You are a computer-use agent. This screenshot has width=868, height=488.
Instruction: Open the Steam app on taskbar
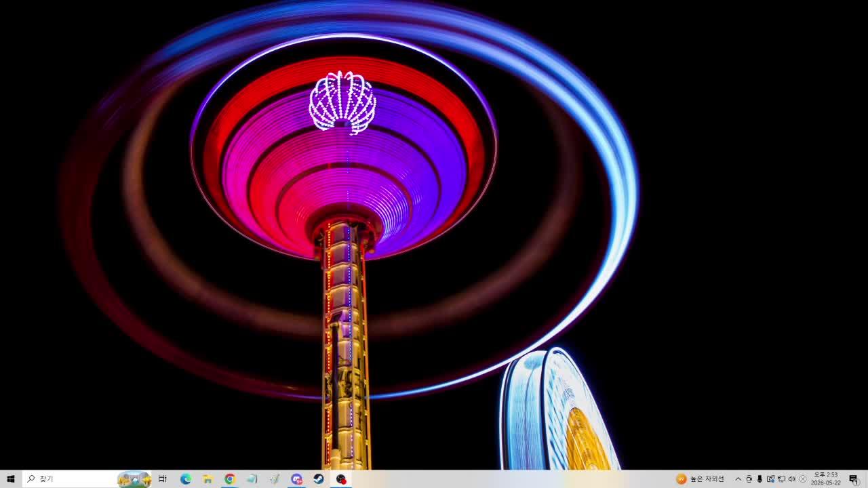pos(319,479)
